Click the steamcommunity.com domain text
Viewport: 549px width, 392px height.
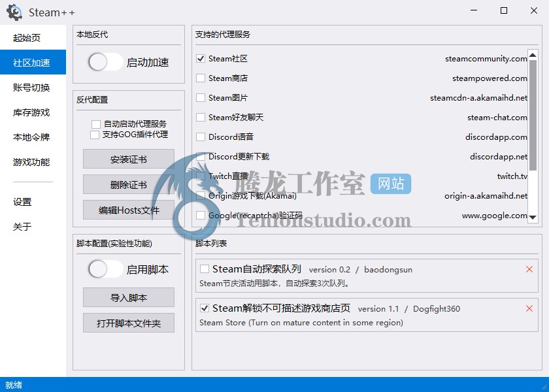point(486,58)
